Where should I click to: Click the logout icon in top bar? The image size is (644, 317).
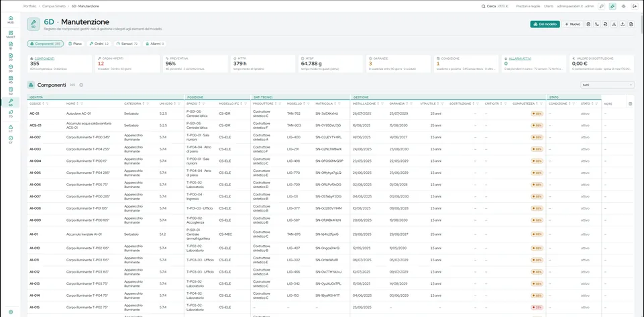point(635,6)
